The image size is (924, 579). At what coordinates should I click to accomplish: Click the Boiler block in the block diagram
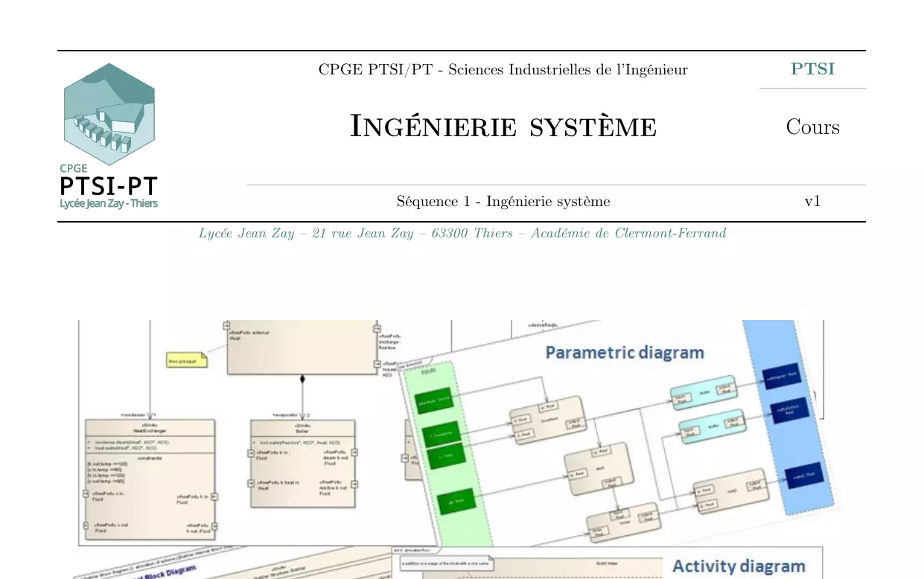(303, 429)
